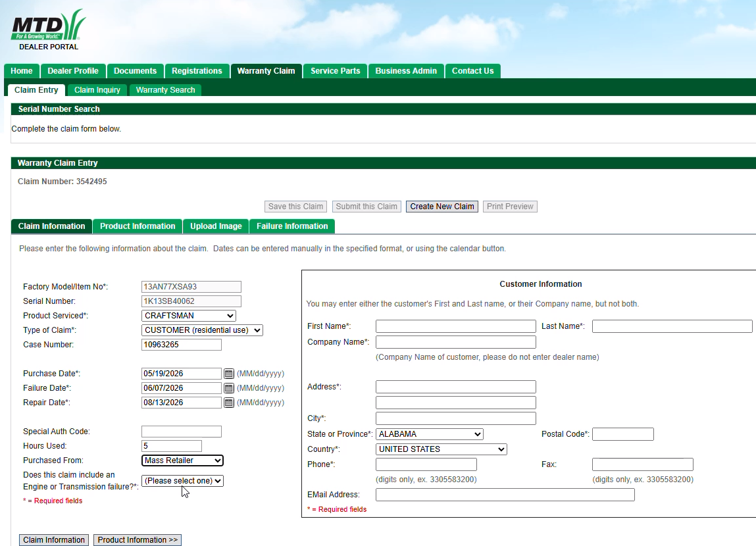Image resolution: width=756 pixels, height=546 pixels.
Task: Open the Country dropdown
Action: [441, 449]
